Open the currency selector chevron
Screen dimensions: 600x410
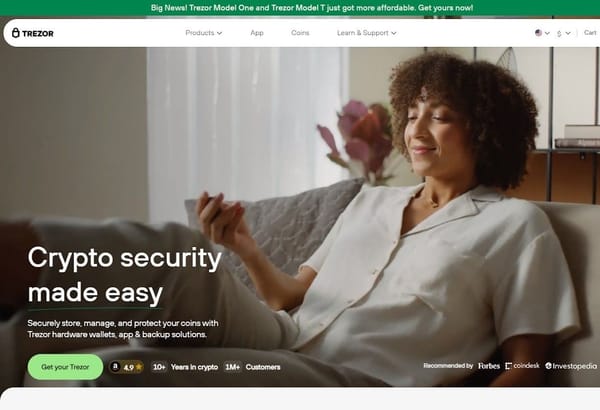tap(568, 33)
